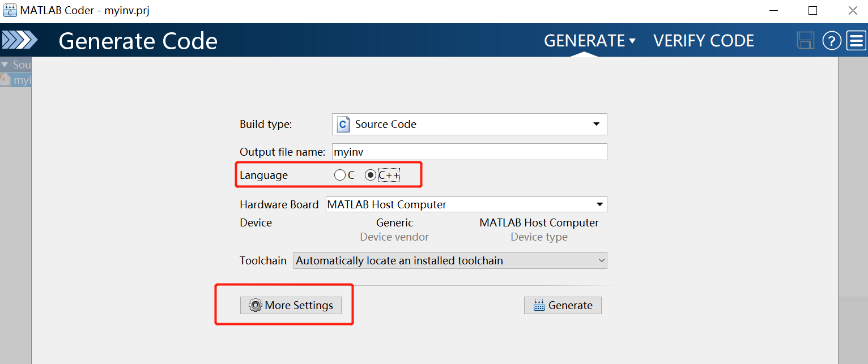The image size is (868, 364).
Task: Switch to the VERIFY CODE step
Action: [704, 41]
